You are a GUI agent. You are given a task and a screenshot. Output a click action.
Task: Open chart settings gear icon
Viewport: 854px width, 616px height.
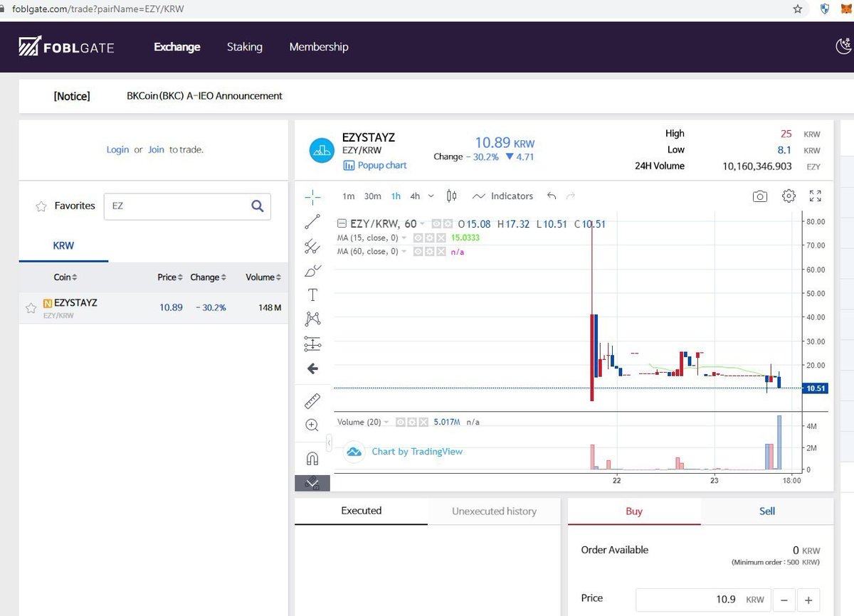click(x=789, y=196)
